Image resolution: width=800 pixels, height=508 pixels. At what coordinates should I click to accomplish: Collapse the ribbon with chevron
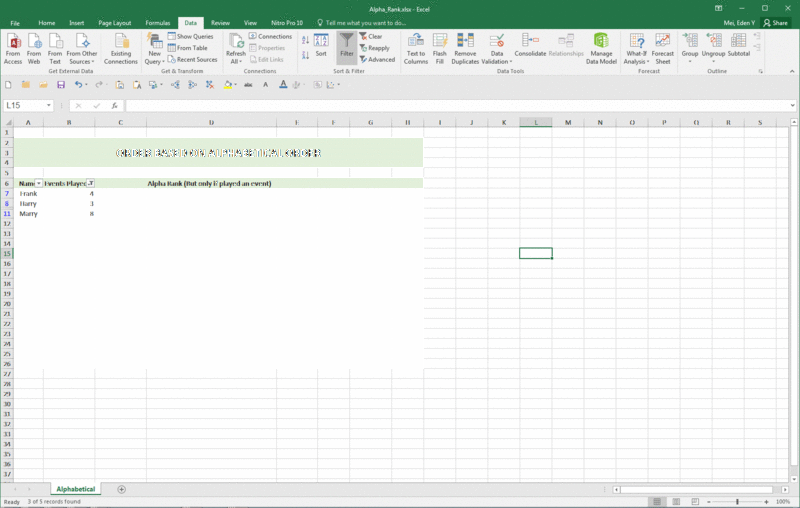click(x=792, y=71)
